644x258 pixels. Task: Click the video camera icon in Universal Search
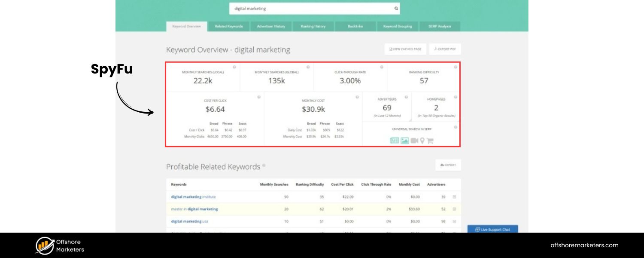click(x=414, y=141)
